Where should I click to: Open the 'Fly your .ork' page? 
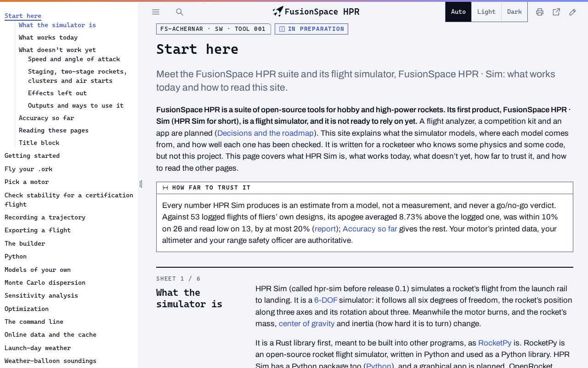(28, 169)
